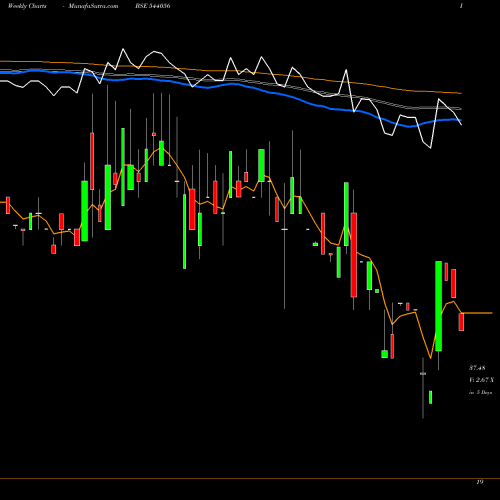The height and width of the screenshot is (500, 500).
Task: Click the "BSE 544036" symbol label
Action: click(x=153, y=6)
